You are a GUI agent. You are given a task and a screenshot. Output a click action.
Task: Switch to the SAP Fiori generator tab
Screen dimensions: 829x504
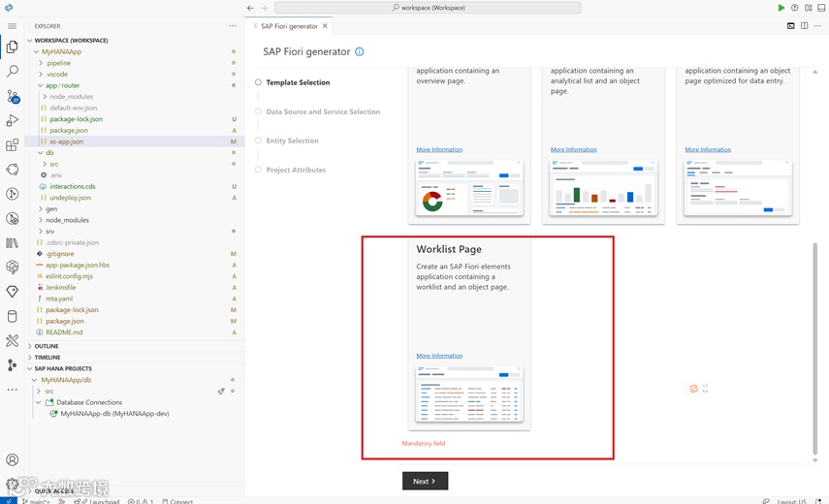289,26
